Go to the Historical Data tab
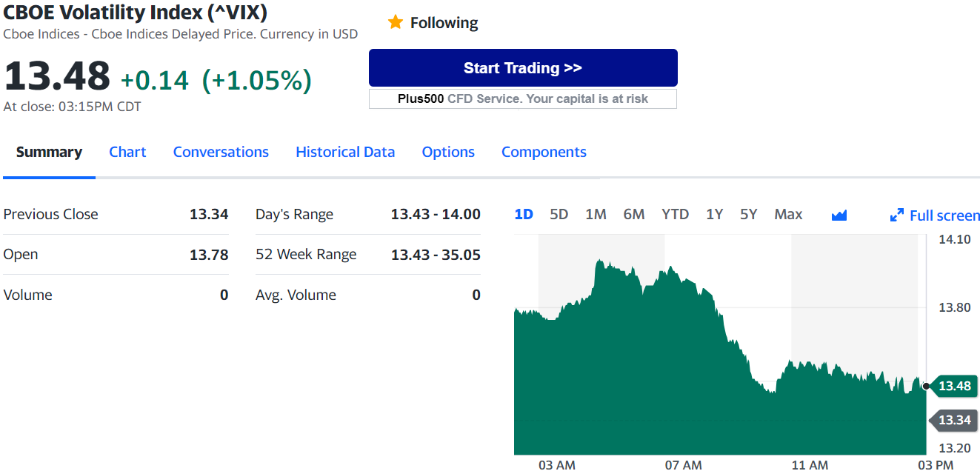Image resolution: width=980 pixels, height=471 pixels. point(345,152)
